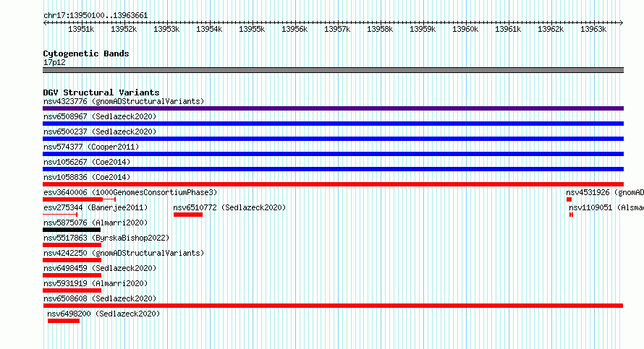This screenshot has height=349, width=644.
Task: Open variant esv275344 Banerjee2011 label
Action: 96,207
